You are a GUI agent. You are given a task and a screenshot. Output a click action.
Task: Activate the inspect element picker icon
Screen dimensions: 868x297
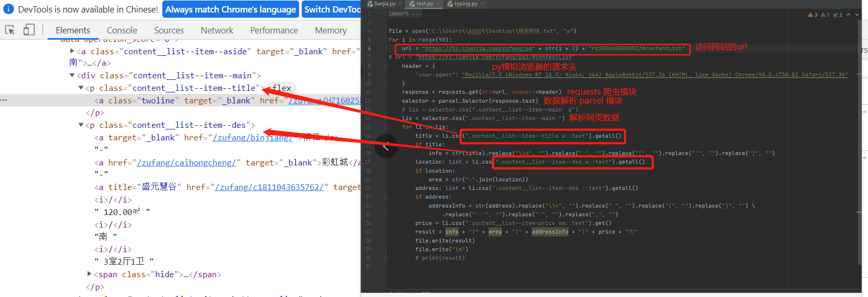(10, 30)
